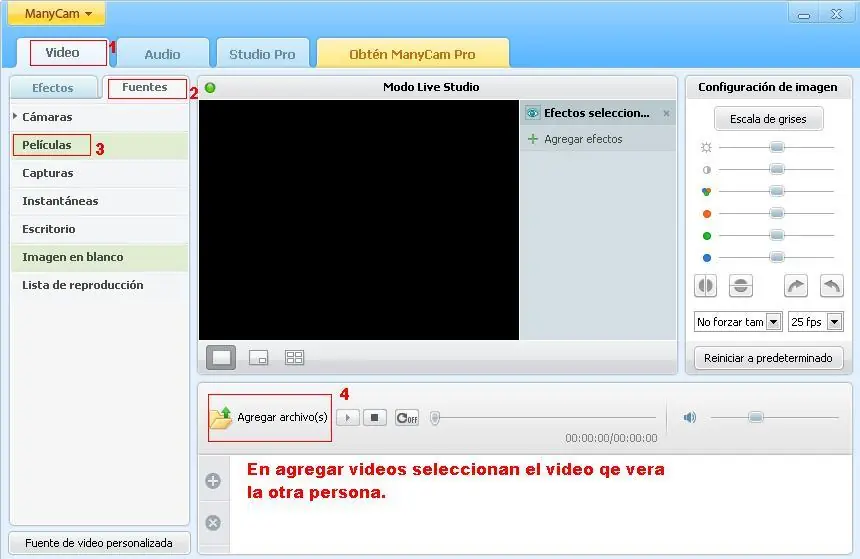Click the RGB saturation icon

pos(706,191)
